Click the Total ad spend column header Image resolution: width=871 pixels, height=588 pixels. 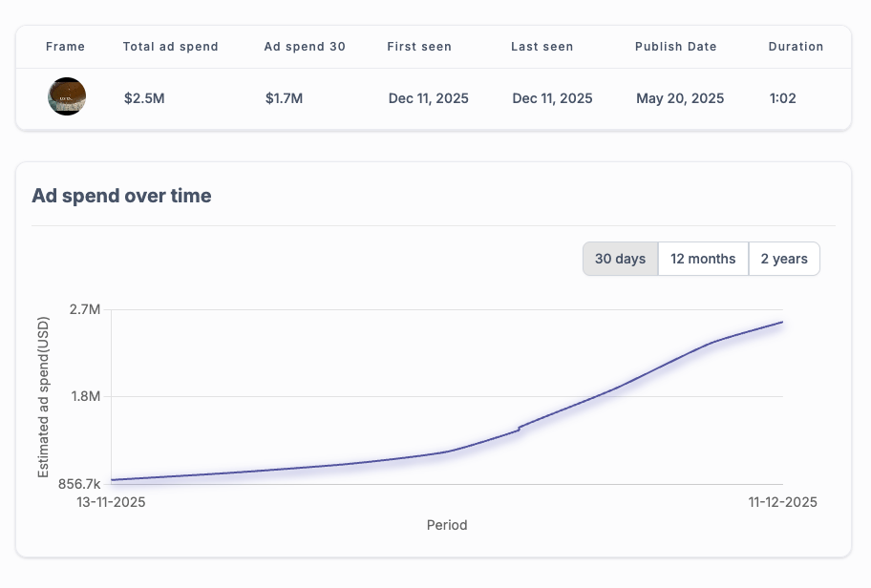coord(171,47)
